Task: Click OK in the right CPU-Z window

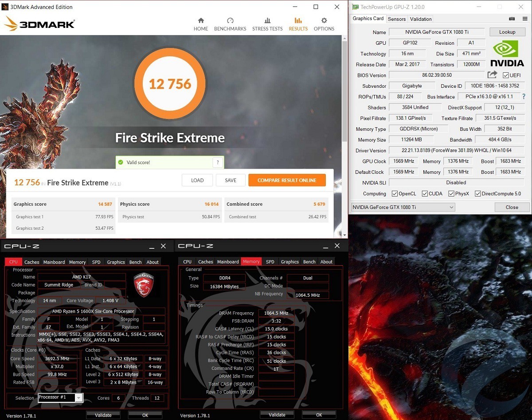Action: coord(319,415)
